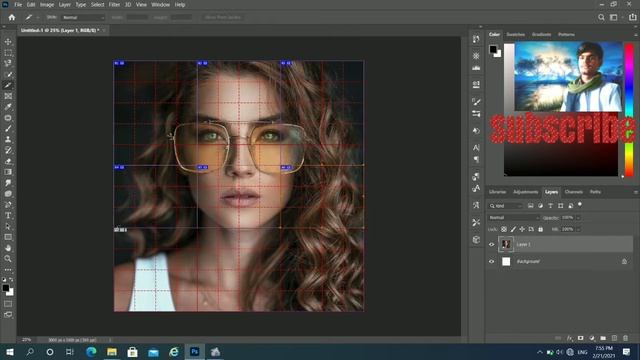Screen dimensions: 640x360
Task: Open the Layers panel menu
Action: (x=636, y=192)
